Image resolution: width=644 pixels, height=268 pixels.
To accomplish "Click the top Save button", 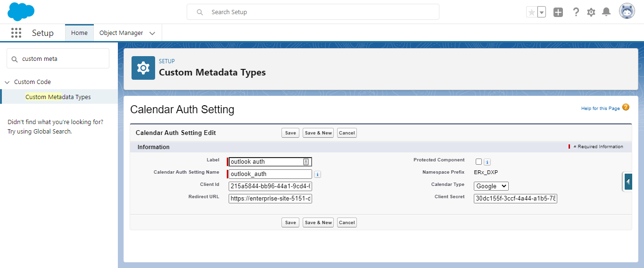I will pyautogui.click(x=290, y=133).
